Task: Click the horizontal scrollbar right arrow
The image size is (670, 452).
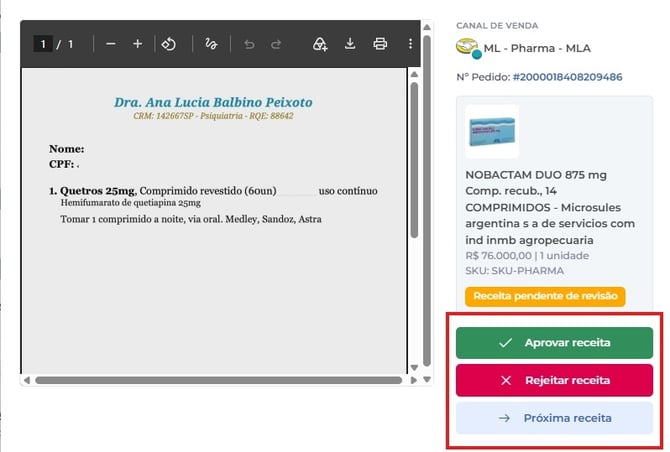Action: click(413, 380)
